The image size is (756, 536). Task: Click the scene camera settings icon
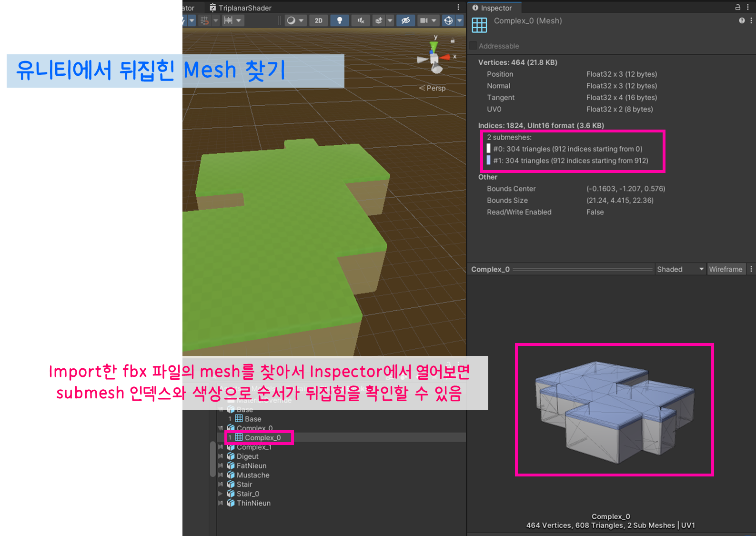click(423, 20)
